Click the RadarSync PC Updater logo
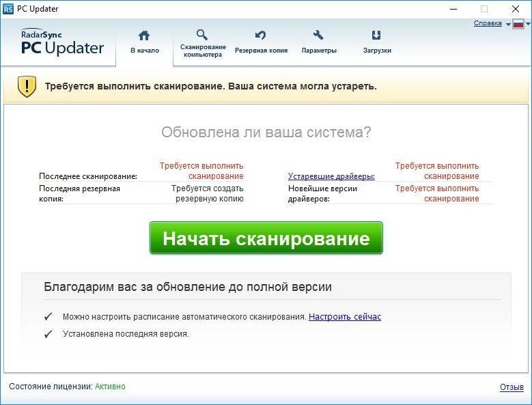The width and height of the screenshot is (532, 405). [62, 42]
